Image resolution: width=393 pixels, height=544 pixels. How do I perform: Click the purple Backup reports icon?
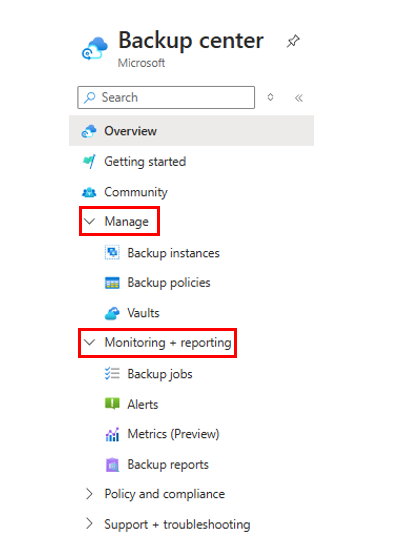click(112, 465)
